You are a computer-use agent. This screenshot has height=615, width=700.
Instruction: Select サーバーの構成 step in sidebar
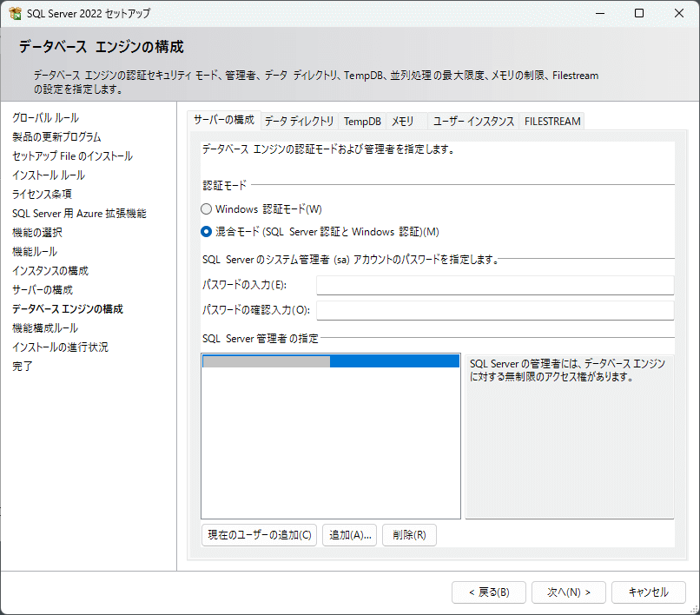coord(43,290)
